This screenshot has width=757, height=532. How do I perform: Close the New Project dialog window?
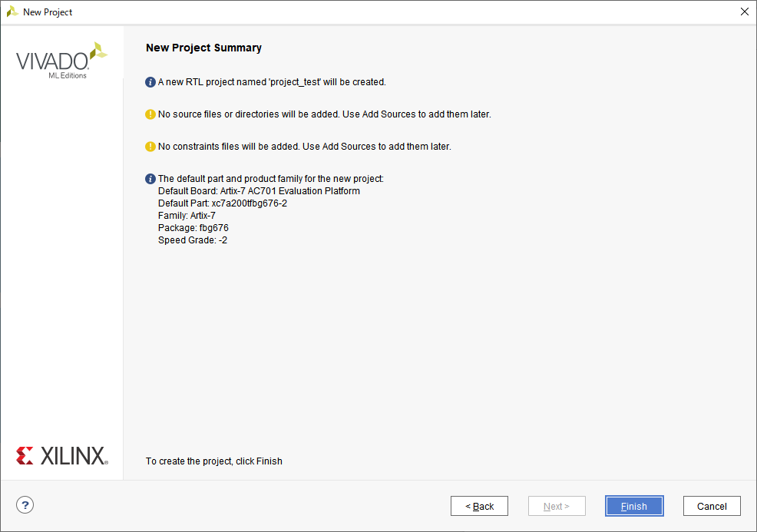click(x=745, y=12)
